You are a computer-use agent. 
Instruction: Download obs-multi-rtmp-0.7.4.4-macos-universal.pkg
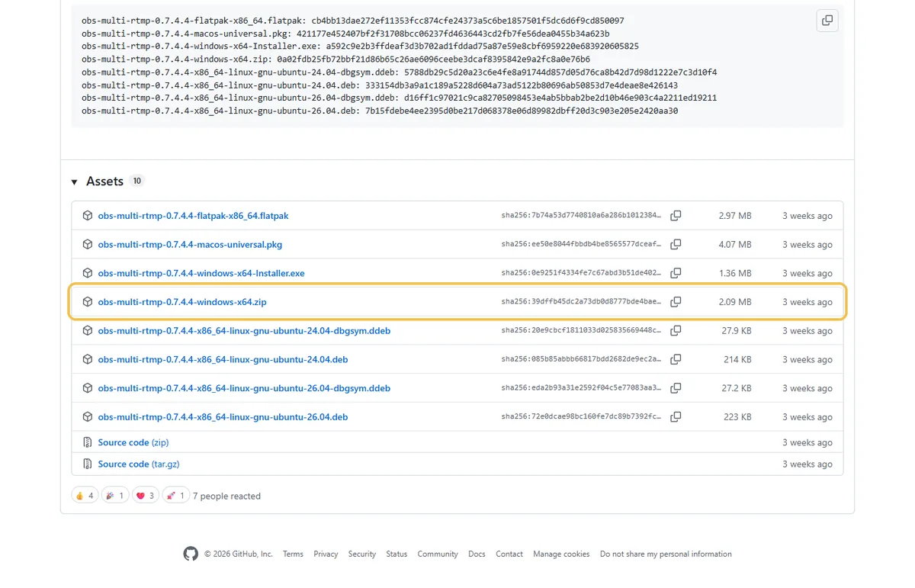click(190, 245)
